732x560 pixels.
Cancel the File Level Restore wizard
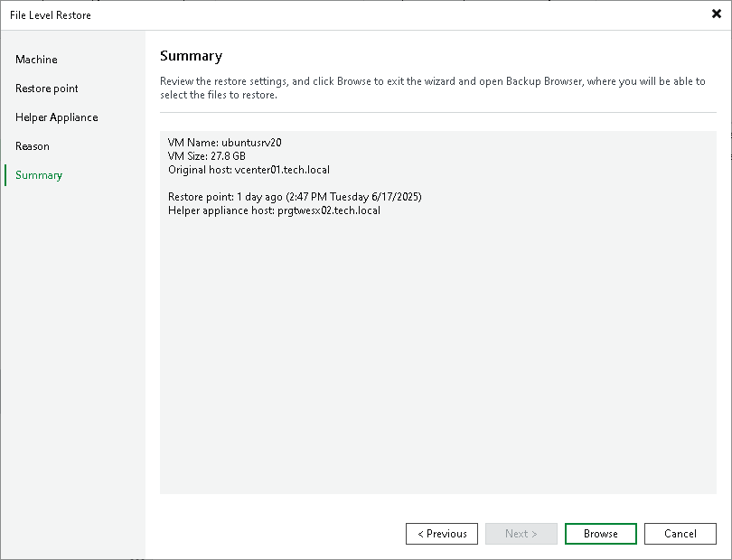point(680,534)
